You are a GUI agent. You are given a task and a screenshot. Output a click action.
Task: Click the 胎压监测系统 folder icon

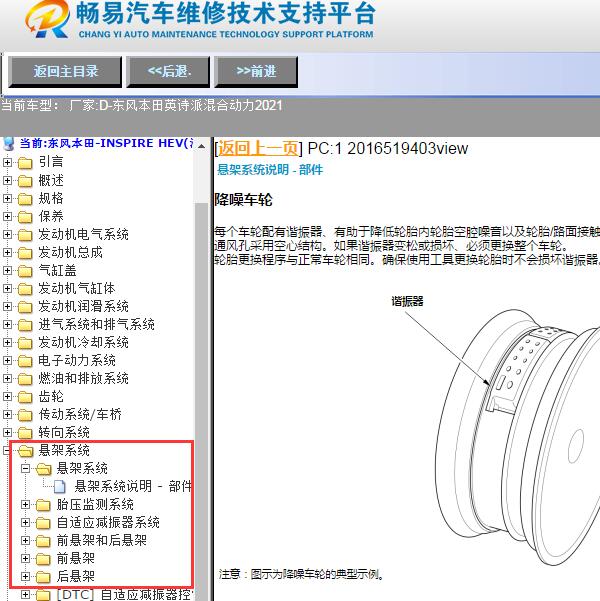pyautogui.click(x=43, y=505)
